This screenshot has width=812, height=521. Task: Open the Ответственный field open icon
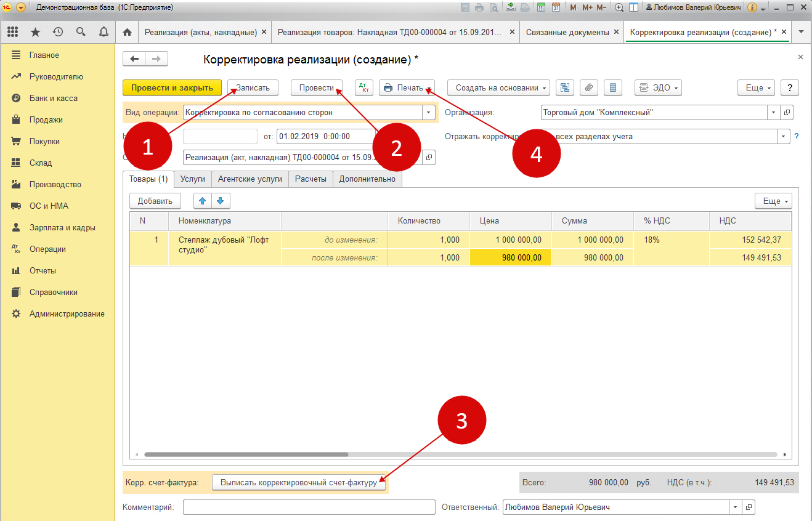coord(749,507)
